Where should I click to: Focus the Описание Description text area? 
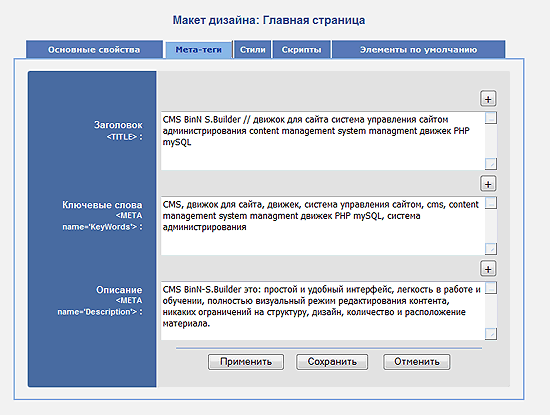(323, 311)
